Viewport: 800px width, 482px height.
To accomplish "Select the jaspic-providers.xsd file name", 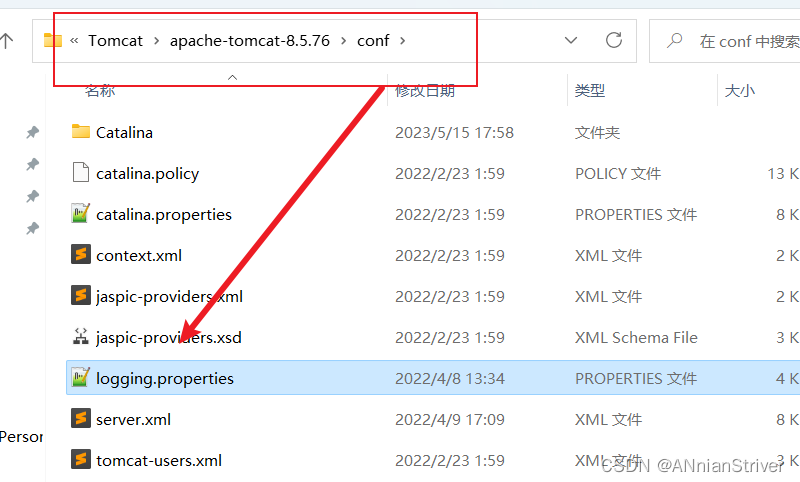I will coord(169,338).
